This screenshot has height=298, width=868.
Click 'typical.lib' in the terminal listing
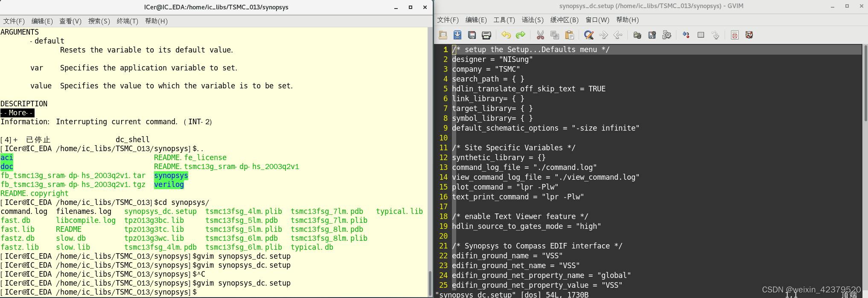399,211
